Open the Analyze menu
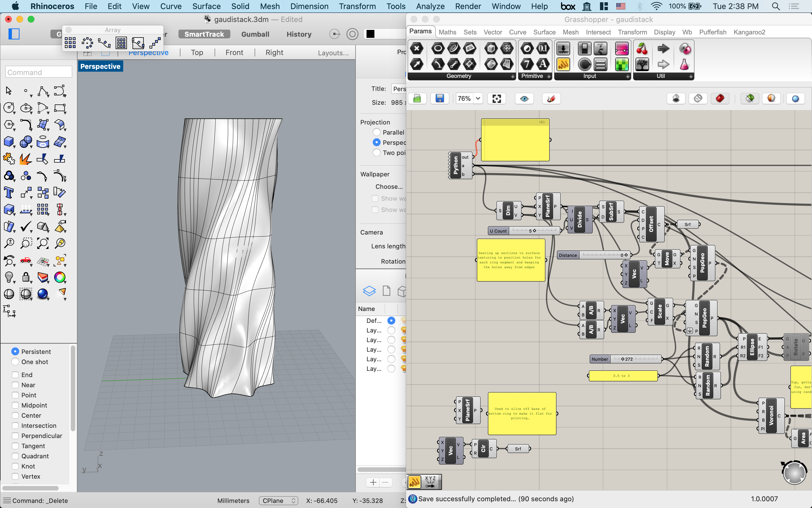The width and height of the screenshot is (812, 508). [430, 6]
